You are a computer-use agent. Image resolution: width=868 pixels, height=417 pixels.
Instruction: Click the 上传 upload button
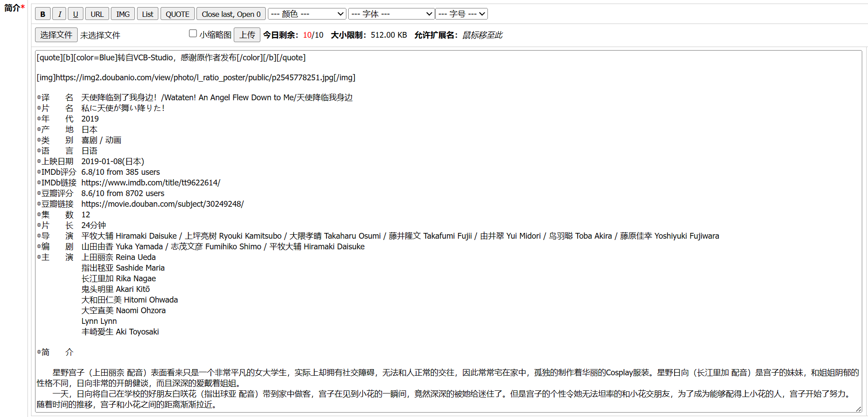pos(247,35)
